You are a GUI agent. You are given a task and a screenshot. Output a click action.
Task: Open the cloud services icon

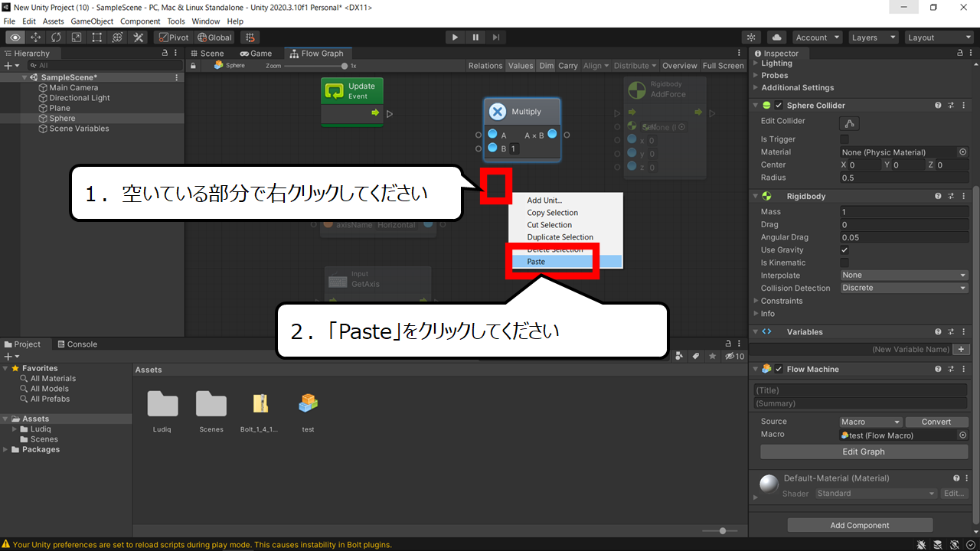(x=776, y=37)
